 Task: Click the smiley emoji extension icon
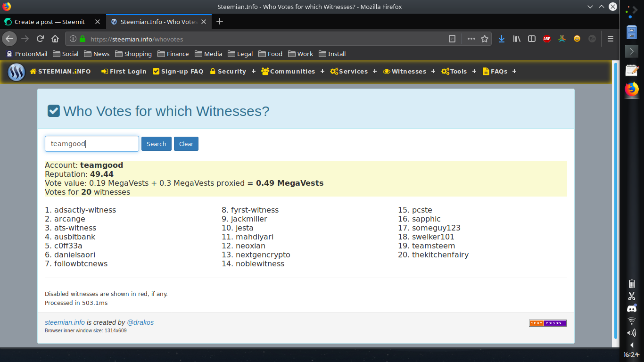(577, 39)
